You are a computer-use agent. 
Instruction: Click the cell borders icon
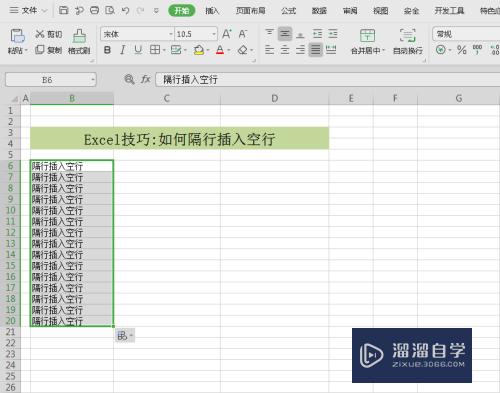pyautogui.click(x=155, y=50)
